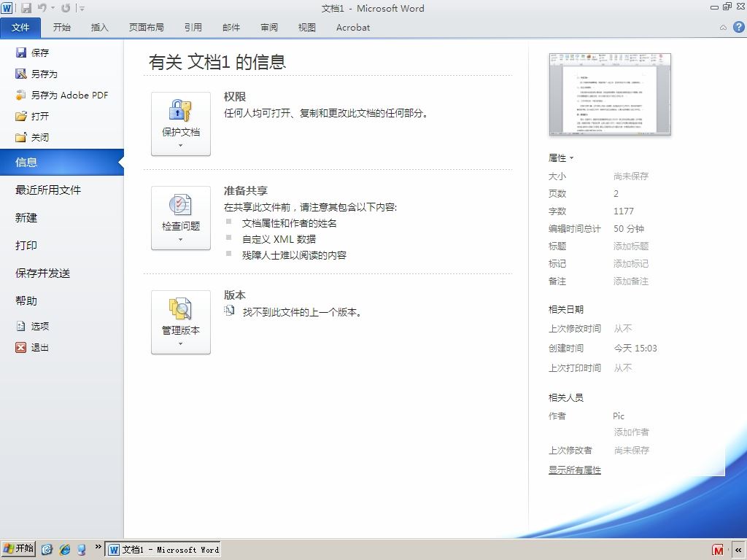Click the Undo icon in the title bar
This screenshot has width=747, height=560.
tap(42, 8)
